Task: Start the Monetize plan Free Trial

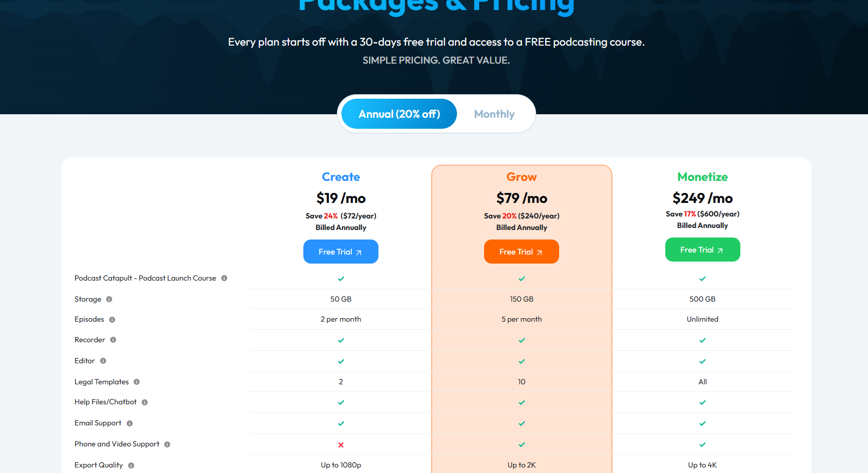Action: [x=702, y=250]
